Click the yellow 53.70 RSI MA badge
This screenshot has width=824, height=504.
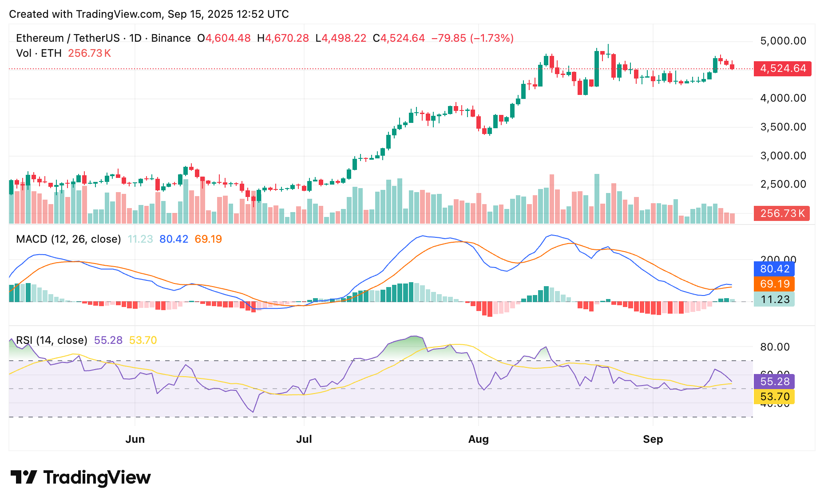[774, 397]
